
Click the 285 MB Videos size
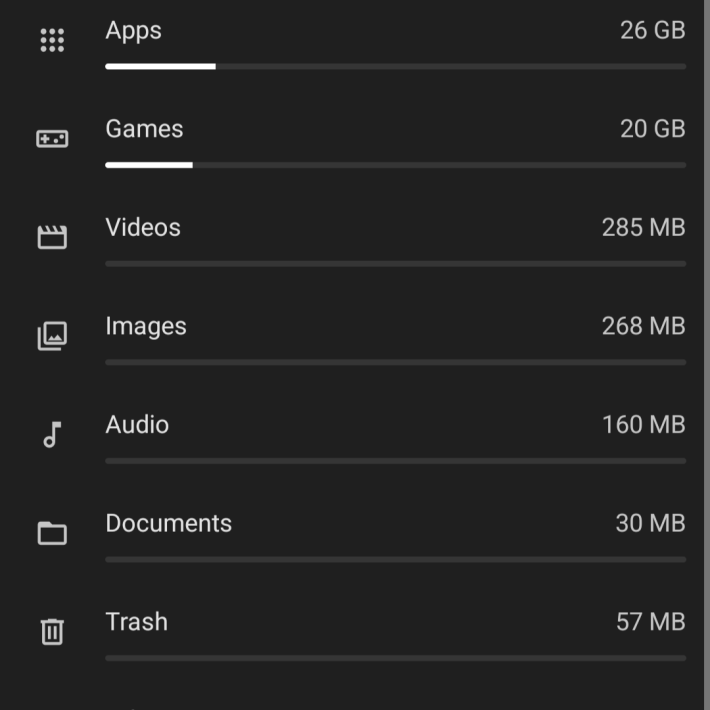click(x=643, y=227)
